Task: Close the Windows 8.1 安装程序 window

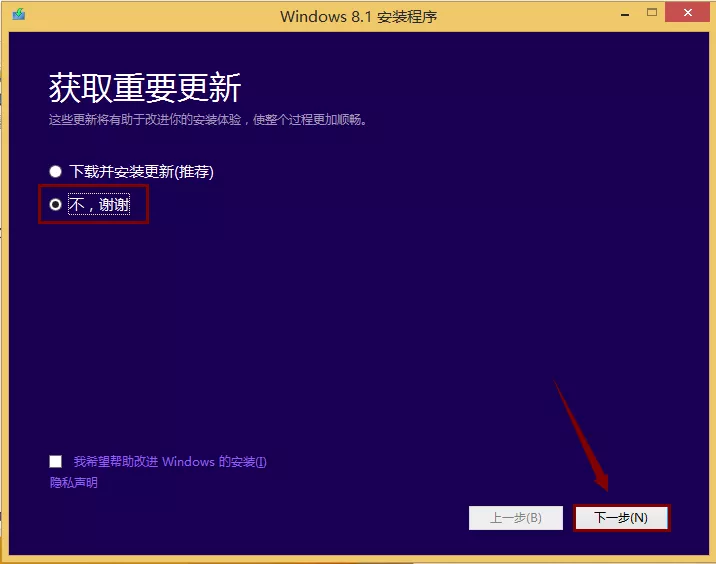Action: [688, 13]
